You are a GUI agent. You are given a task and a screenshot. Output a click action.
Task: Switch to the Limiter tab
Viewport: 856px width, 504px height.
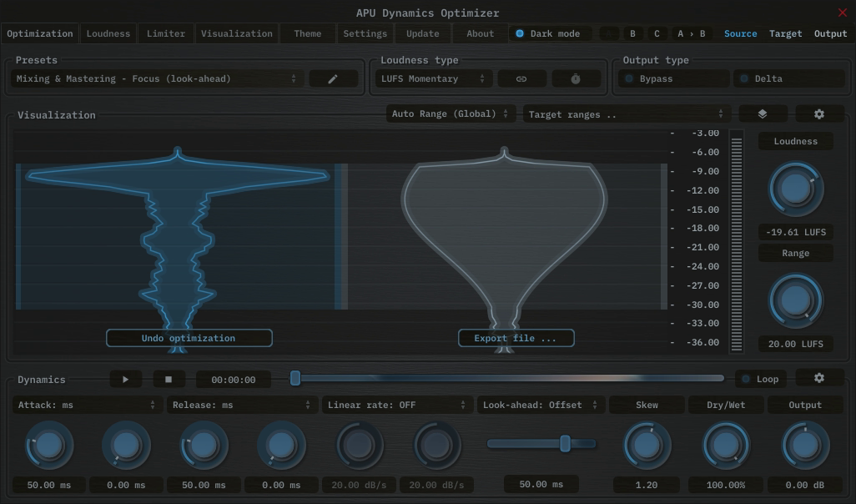coord(165,33)
